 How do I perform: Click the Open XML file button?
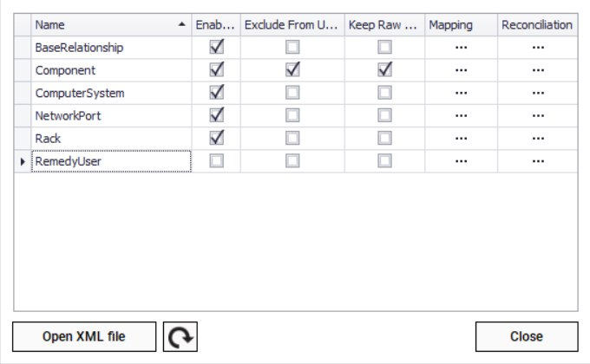click(x=84, y=336)
